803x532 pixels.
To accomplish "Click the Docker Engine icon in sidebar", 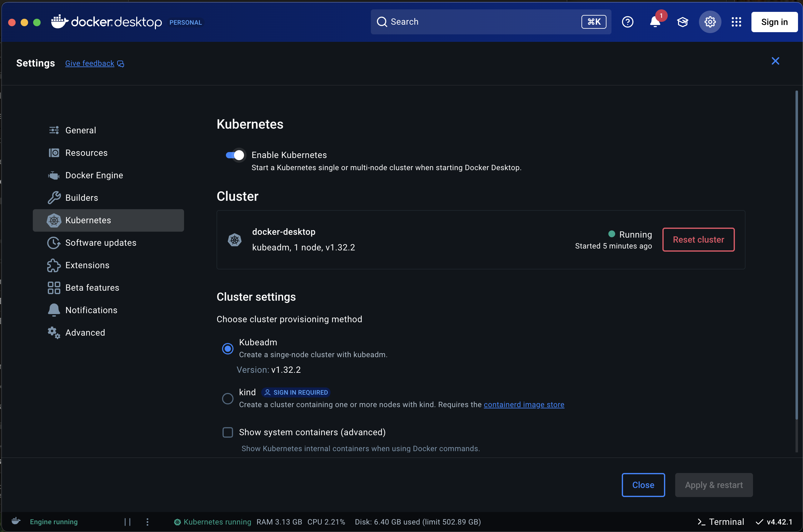I will point(54,175).
